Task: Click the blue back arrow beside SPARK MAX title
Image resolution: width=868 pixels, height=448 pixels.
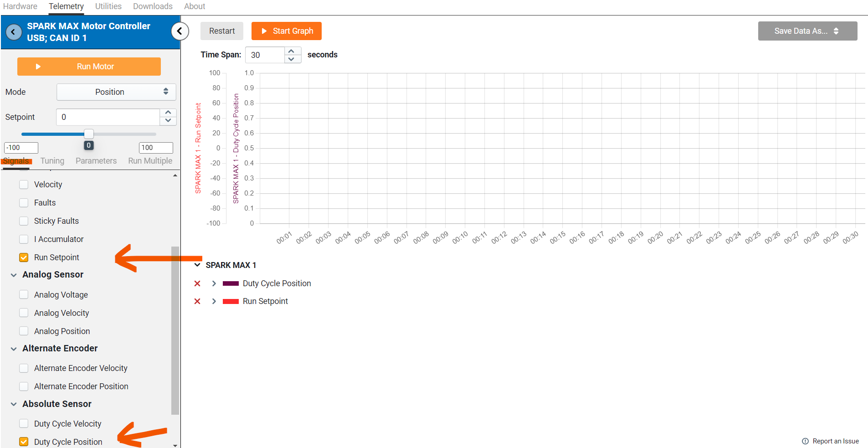Action: click(x=14, y=32)
